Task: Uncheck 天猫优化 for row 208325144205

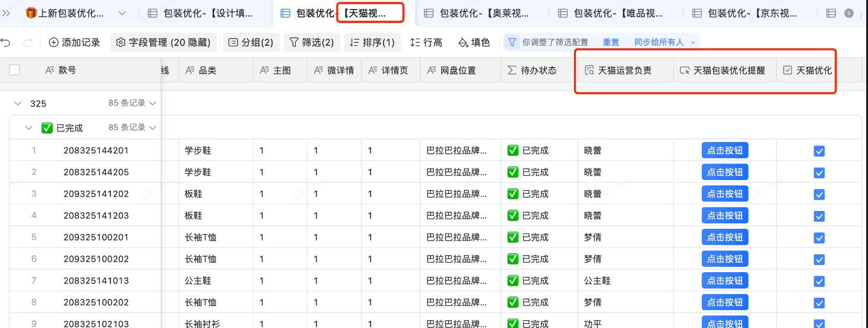Action: tap(819, 173)
